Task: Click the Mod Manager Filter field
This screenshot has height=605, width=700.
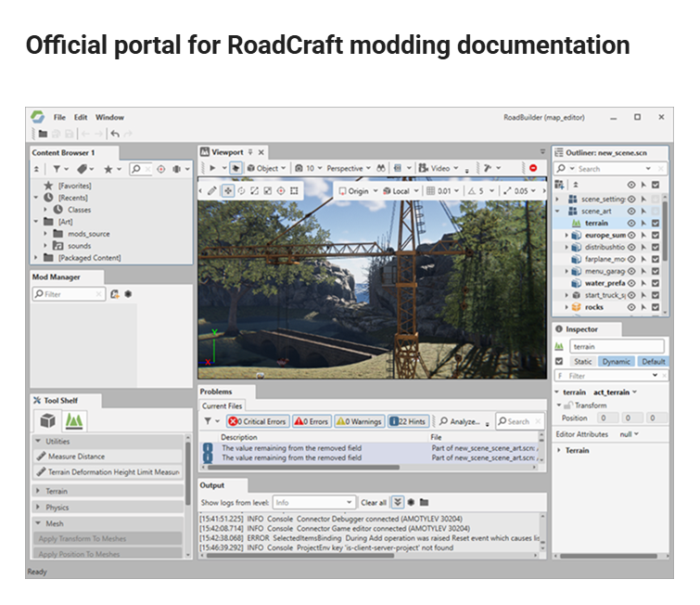Action: tap(69, 294)
